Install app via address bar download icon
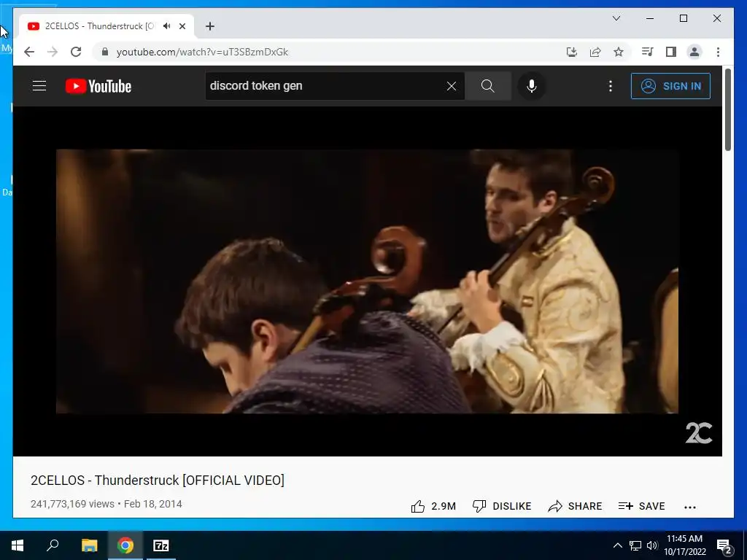The height and width of the screenshot is (560, 747). point(572,52)
